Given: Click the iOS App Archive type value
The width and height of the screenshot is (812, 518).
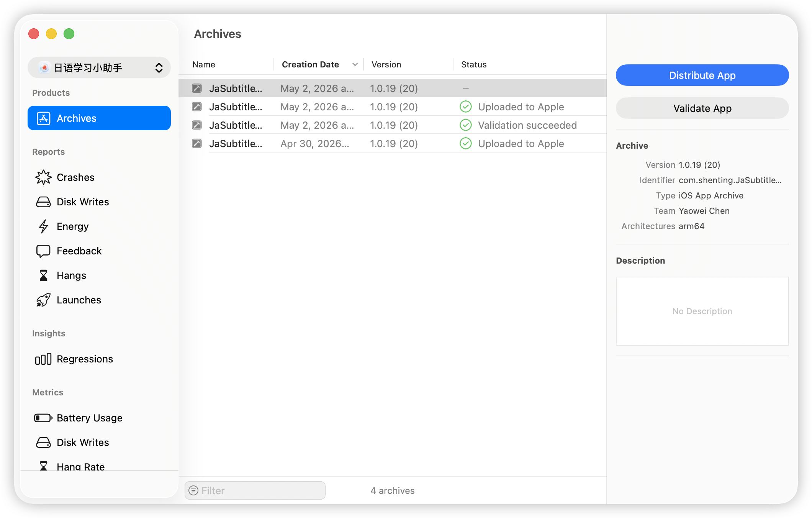Looking at the screenshot, I should click(x=711, y=195).
